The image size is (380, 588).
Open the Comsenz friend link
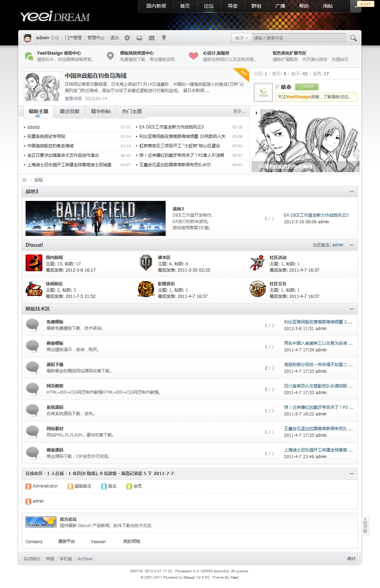(x=34, y=542)
